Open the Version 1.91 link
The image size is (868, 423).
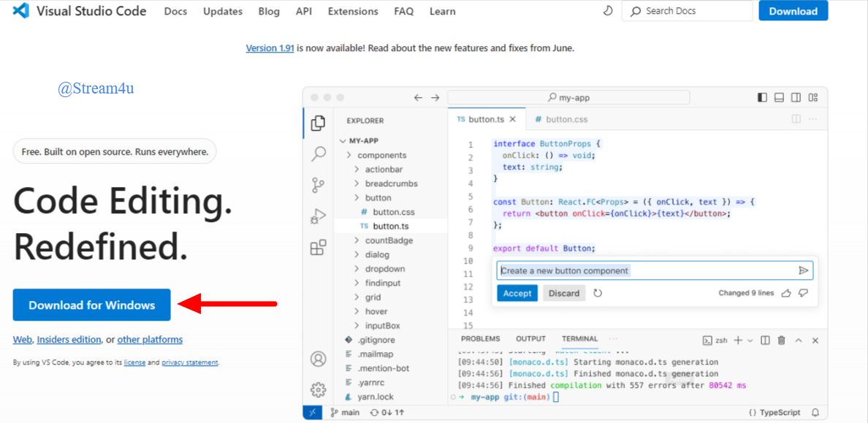click(270, 48)
